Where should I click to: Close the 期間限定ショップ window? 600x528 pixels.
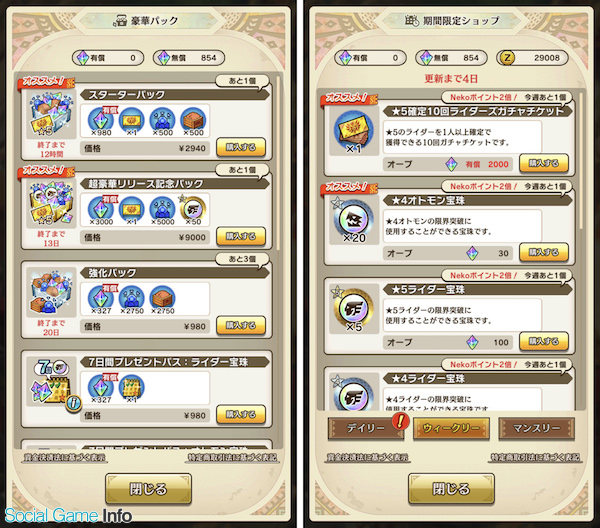[x=451, y=489]
